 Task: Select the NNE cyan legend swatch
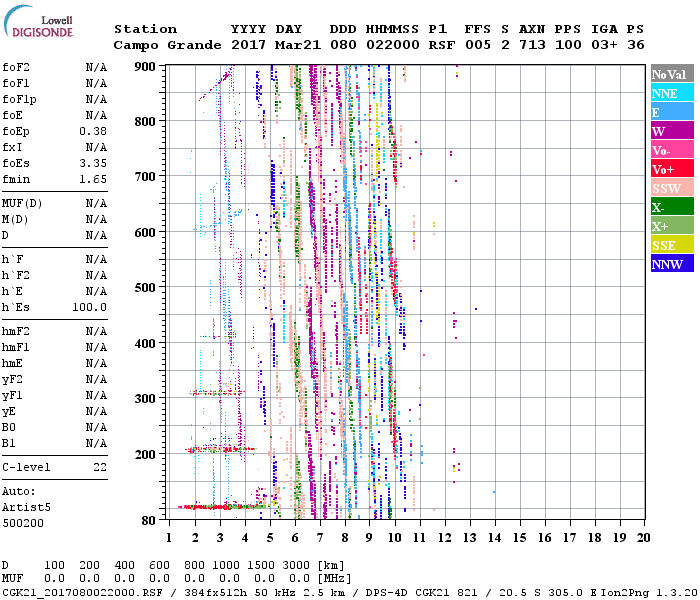[x=672, y=93]
